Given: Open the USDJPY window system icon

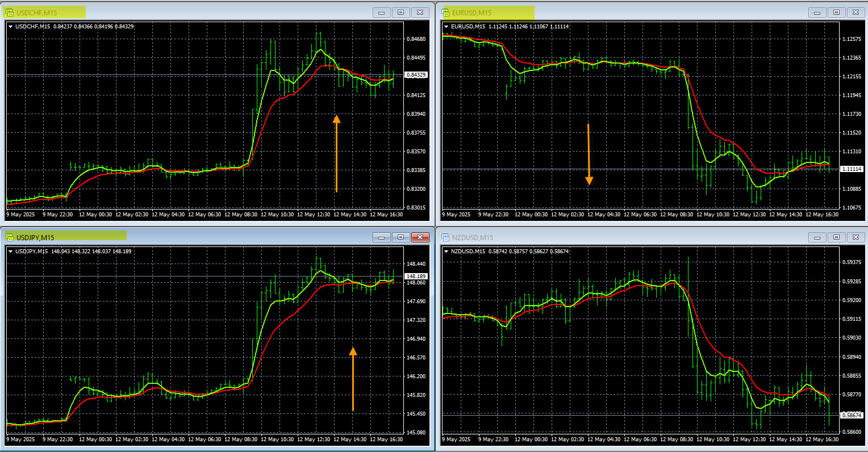Looking at the screenshot, I should [10, 237].
